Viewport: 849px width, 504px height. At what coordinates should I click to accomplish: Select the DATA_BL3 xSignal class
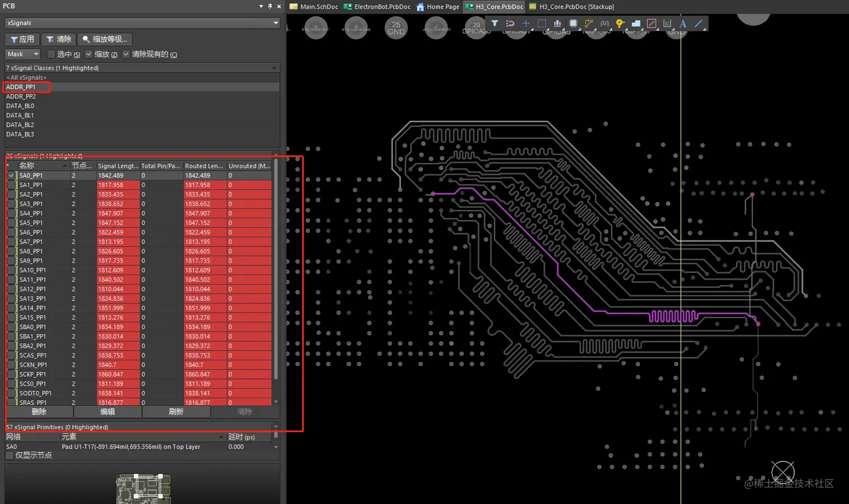(x=142, y=135)
